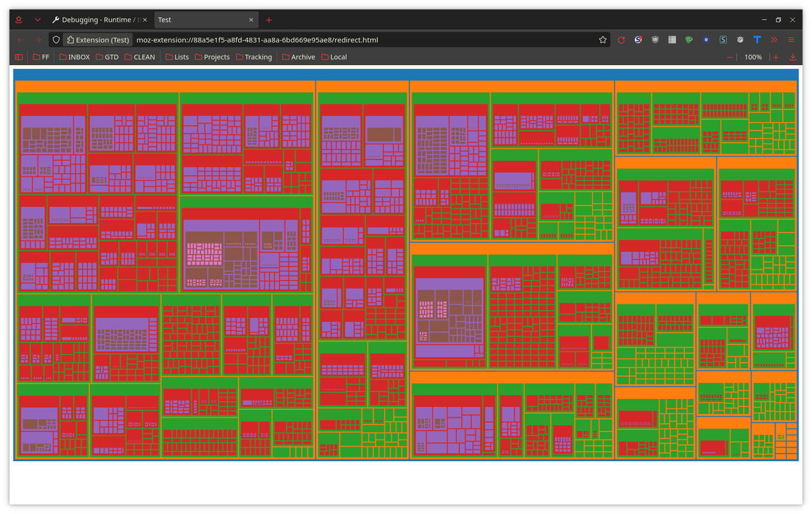Viewport: 812px width, 514px height.
Task: Open the Local bookmarks folder
Action: [334, 57]
